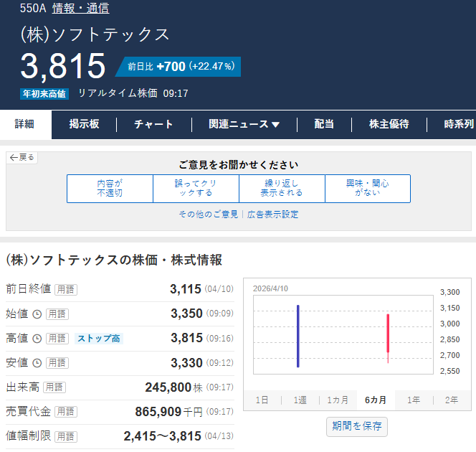Click the 期間を保存 button
Image resolution: width=476 pixels, height=452 pixels.
point(357,426)
